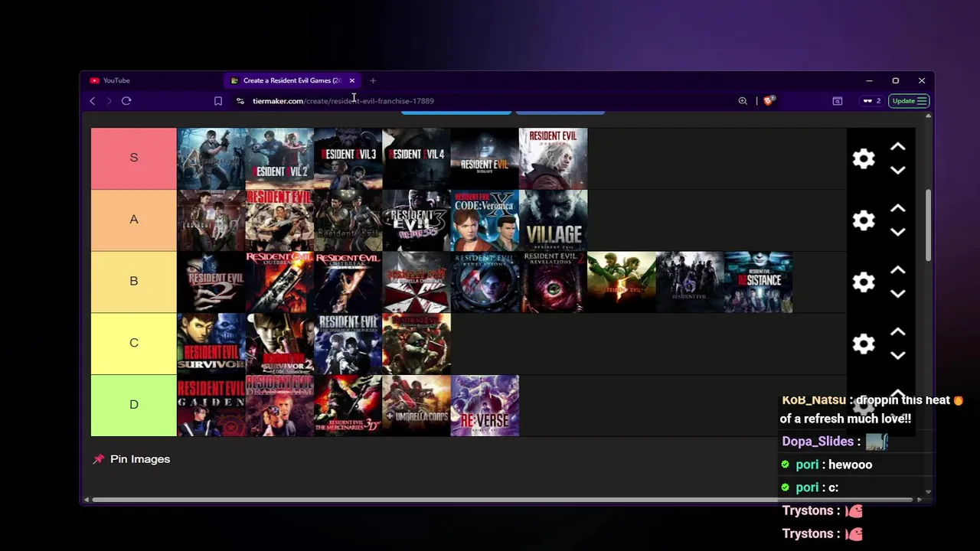Image resolution: width=980 pixels, height=551 pixels.
Task: Click the Brave Shields lion icon
Action: (x=769, y=101)
